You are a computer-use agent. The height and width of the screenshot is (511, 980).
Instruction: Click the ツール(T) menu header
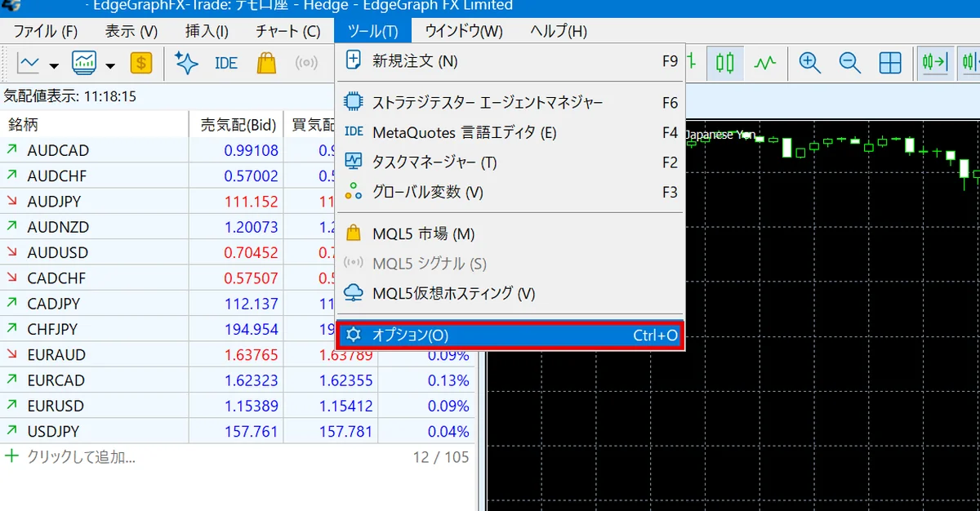[373, 32]
